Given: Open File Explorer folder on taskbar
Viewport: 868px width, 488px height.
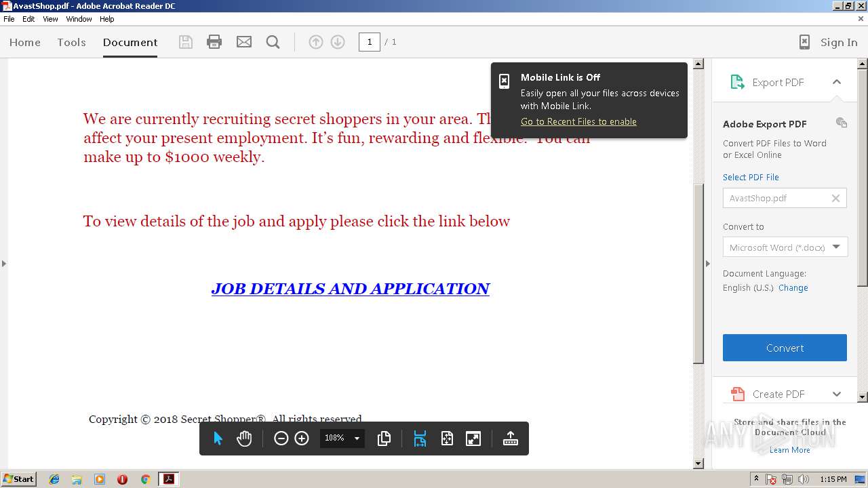Looking at the screenshot, I should point(77,479).
